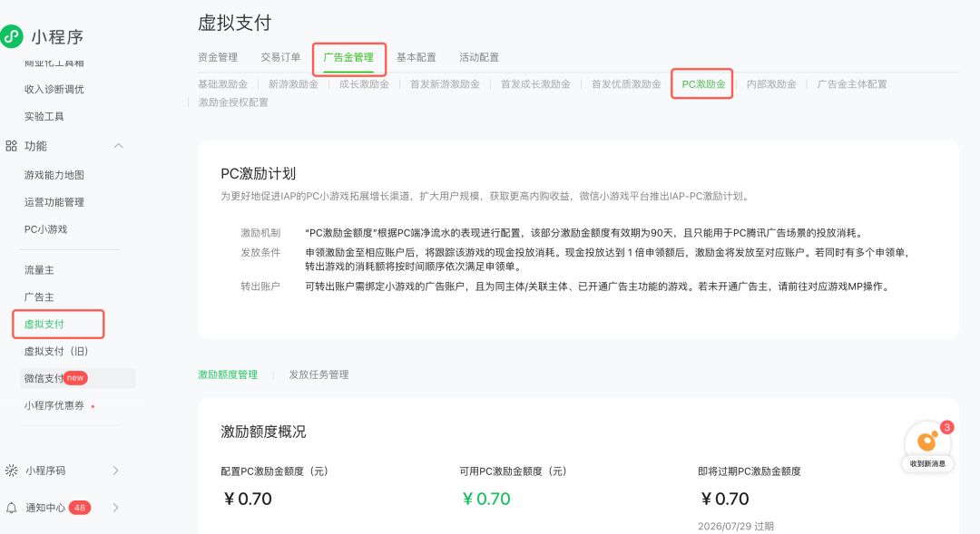Click the 功能 grid icon in sidebar
The height and width of the screenshot is (534, 980).
pyautogui.click(x=11, y=146)
